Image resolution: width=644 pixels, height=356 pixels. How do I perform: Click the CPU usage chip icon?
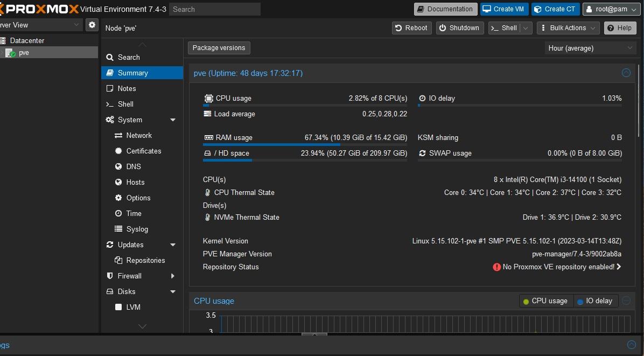coord(208,99)
